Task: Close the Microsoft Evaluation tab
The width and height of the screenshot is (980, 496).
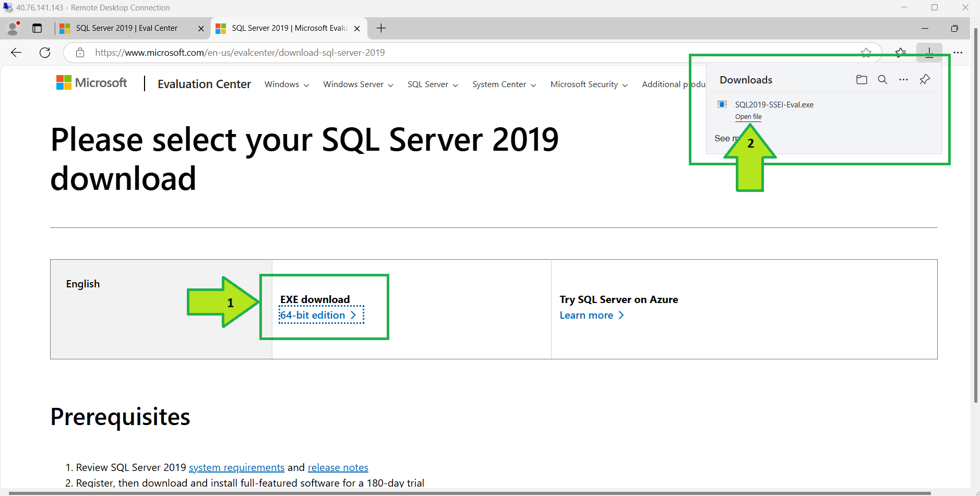Action: point(357,29)
